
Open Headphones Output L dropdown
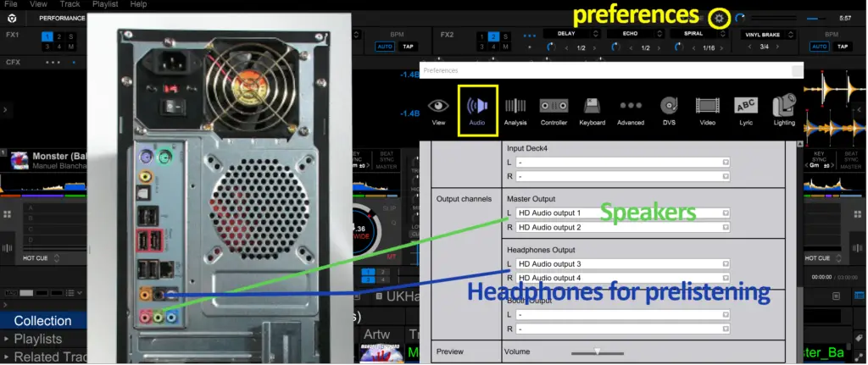623,263
